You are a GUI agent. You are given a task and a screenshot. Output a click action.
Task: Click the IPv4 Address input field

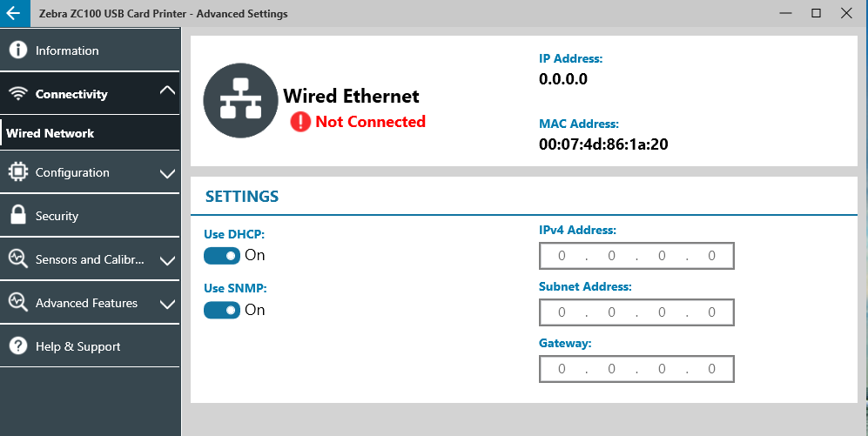[x=636, y=256]
